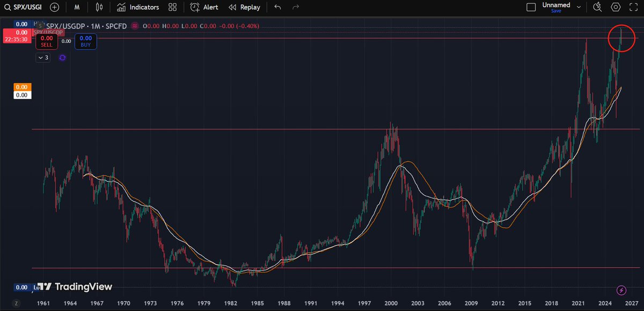Viewport: 644px width, 311px height.
Task: Open quick search lightning magnifier
Action: [598, 8]
